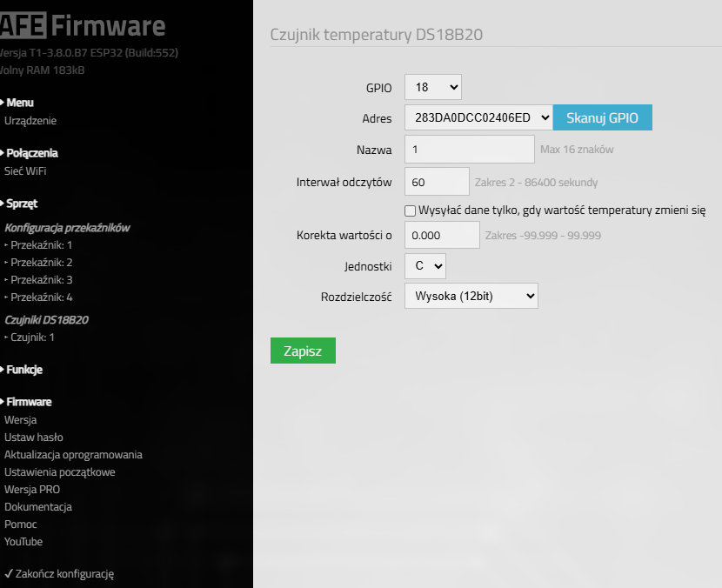Viewport: 722px width, 588px height.
Task: Click the Skanuj GPIO button
Action: click(x=602, y=117)
